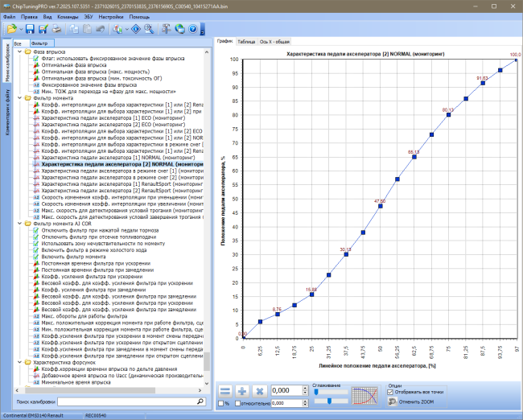Screen dimensions: 523x420
Task: Click the magnifier search icon in toolbar
Action: click(x=149, y=29)
